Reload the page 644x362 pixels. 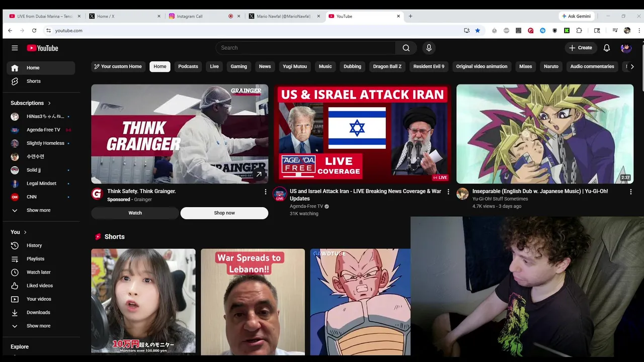pyautogui.click(x=34, y=31)
